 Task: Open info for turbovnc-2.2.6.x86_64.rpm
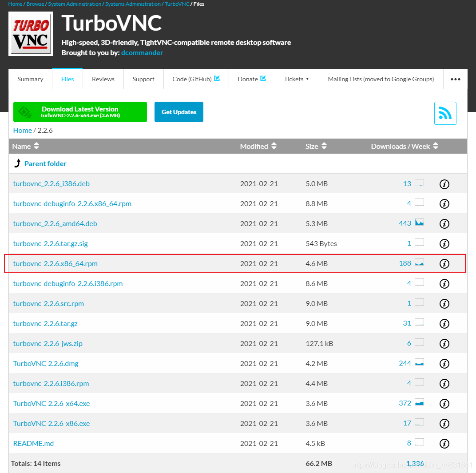[444, 264]
